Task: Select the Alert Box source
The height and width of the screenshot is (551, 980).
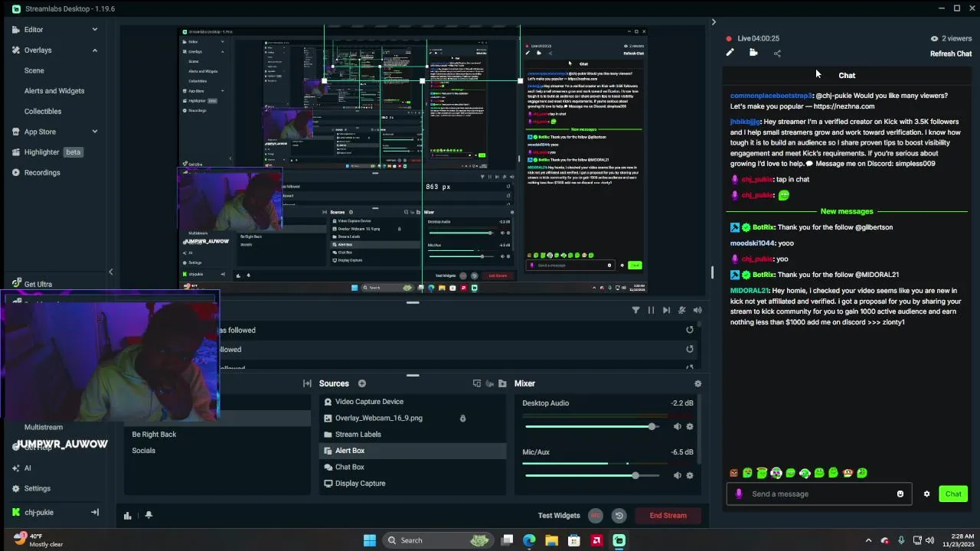Action: coord(413,451)
